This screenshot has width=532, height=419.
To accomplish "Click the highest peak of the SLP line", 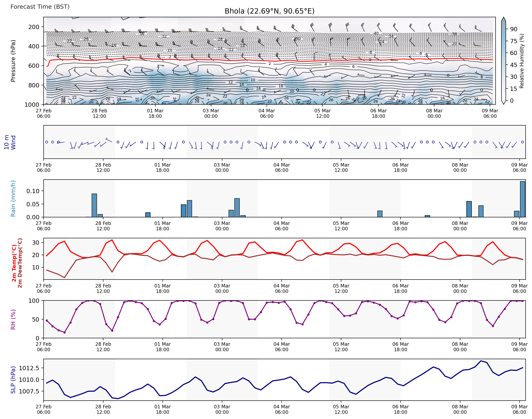I will (481, 361).
